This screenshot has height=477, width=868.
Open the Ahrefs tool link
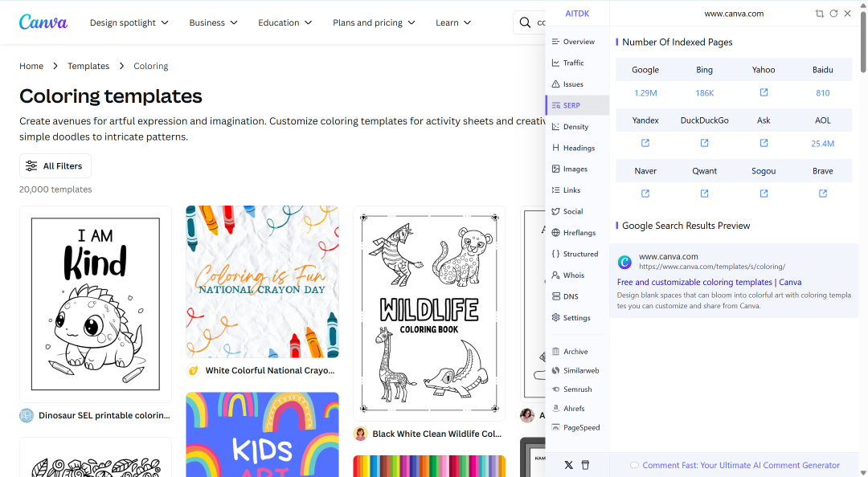568,409
